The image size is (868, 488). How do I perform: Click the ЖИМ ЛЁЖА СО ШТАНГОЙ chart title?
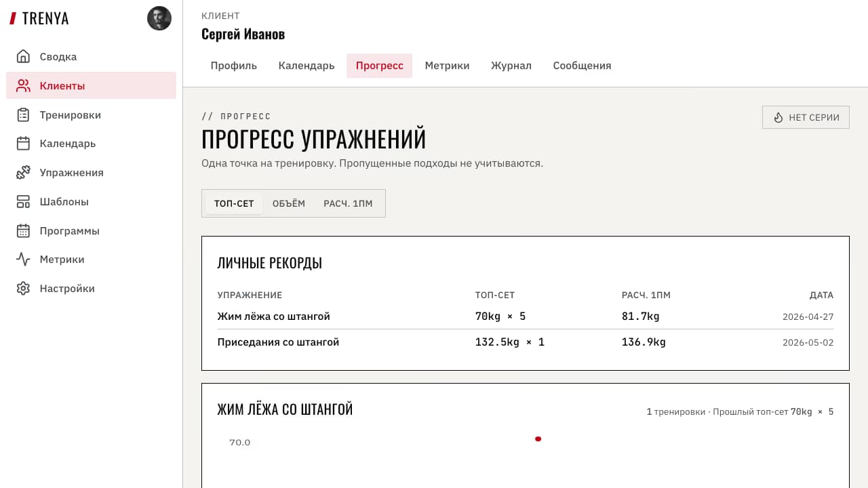coord(285,409)
